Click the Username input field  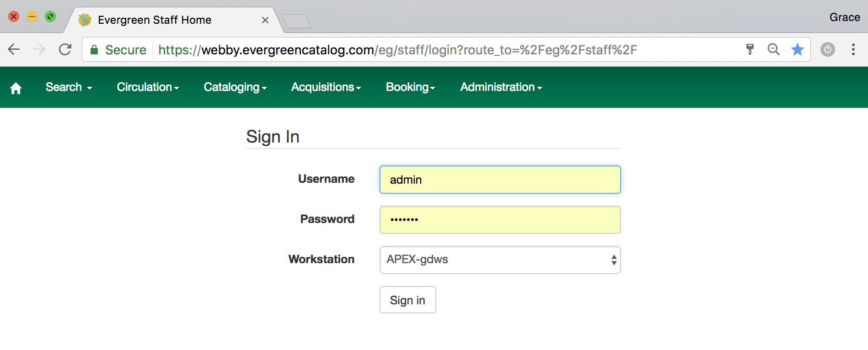500,180
